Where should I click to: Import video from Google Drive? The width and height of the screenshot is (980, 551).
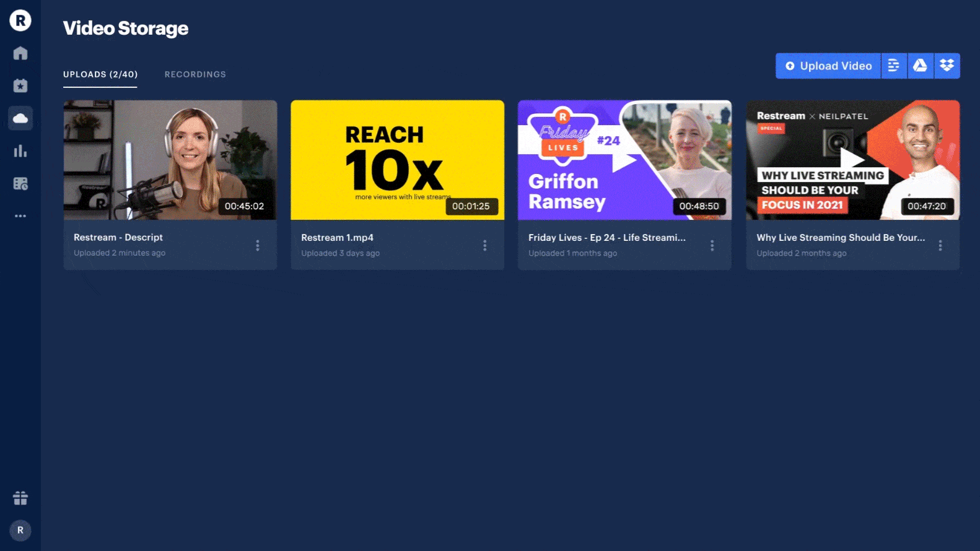click(921, 66)
